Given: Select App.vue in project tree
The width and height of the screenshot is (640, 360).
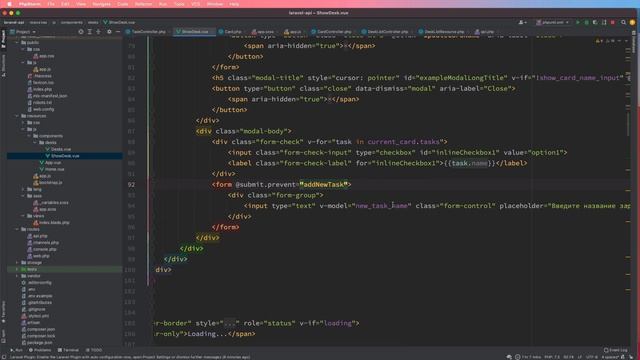Looking at the screenshot, I should coord(53,162).
